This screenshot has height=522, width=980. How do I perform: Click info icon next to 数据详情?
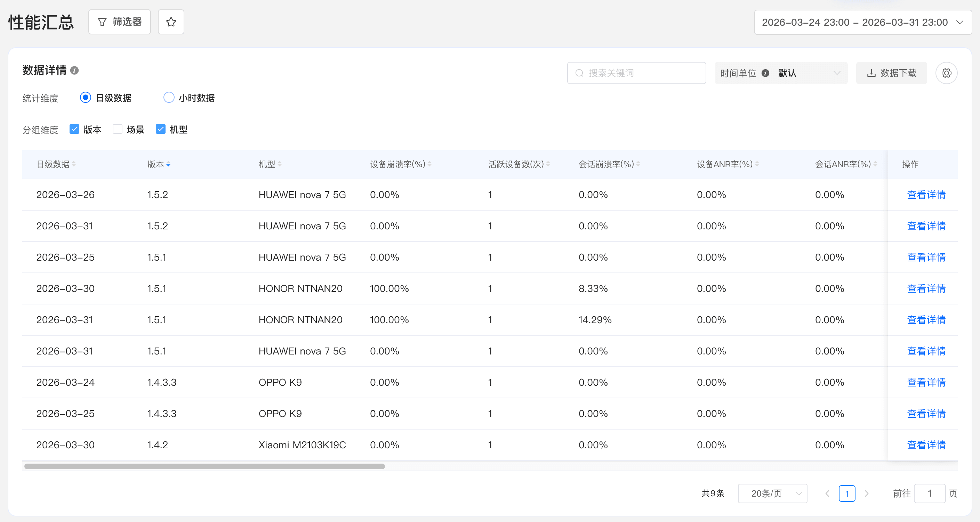[74, 70]
